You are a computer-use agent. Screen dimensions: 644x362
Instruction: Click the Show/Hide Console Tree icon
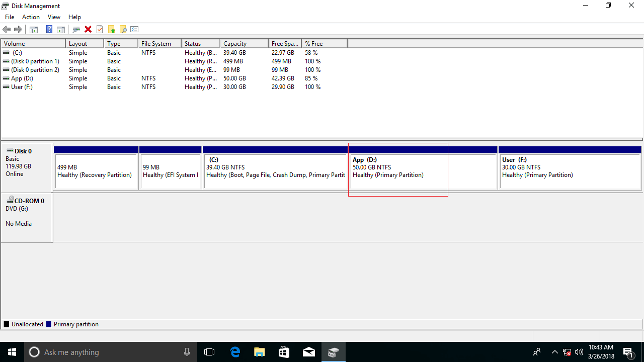point(34,30)
